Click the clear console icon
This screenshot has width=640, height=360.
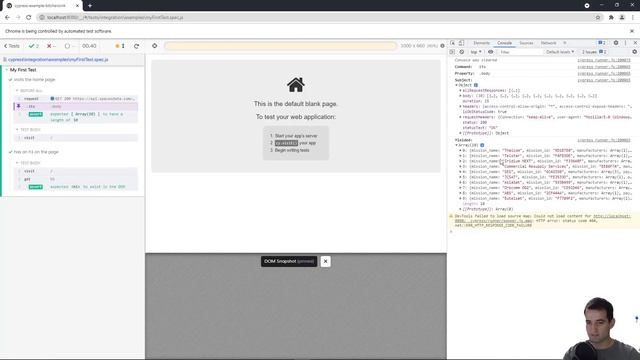point(462,52)
